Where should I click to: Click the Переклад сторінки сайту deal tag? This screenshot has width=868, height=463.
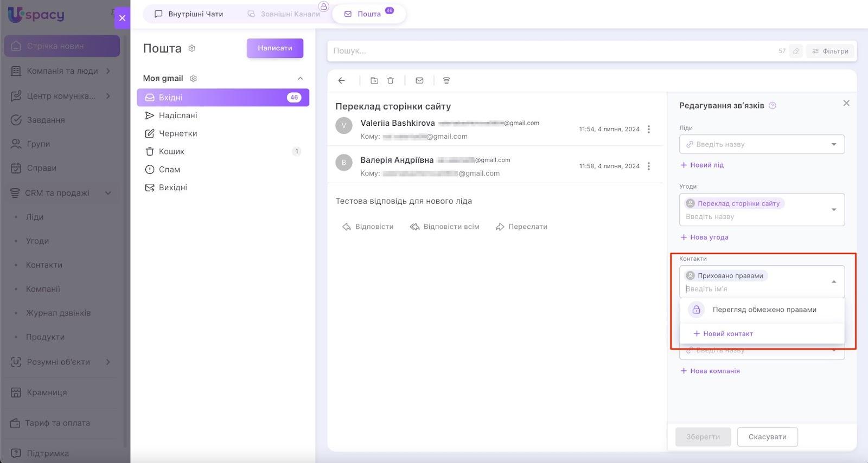(x=735, y=203)
